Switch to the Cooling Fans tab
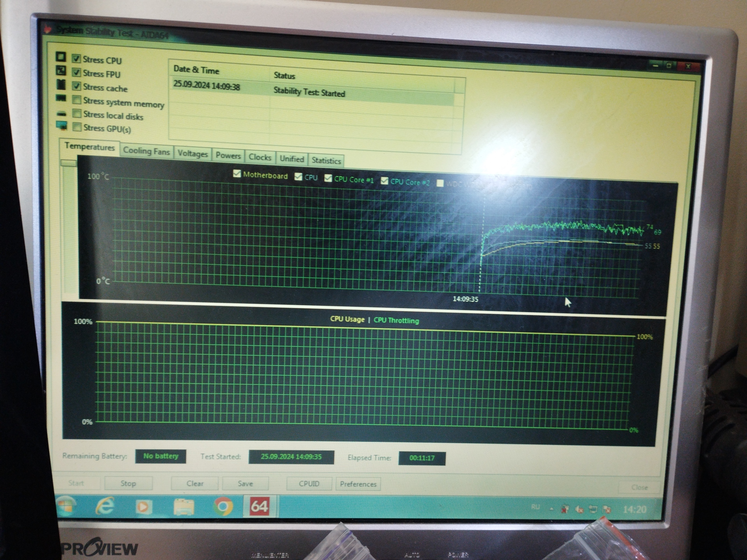 coord(146,151)
